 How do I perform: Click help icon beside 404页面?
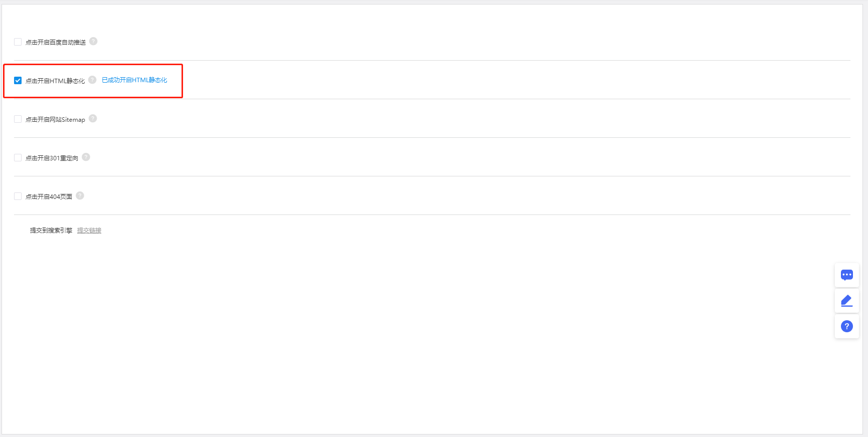click(80, 195)
